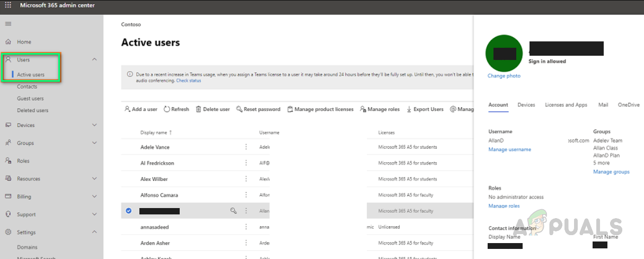This screenshot has width=644, height=259.
Task: Click the Add a user icon
Action: [127, 109]
